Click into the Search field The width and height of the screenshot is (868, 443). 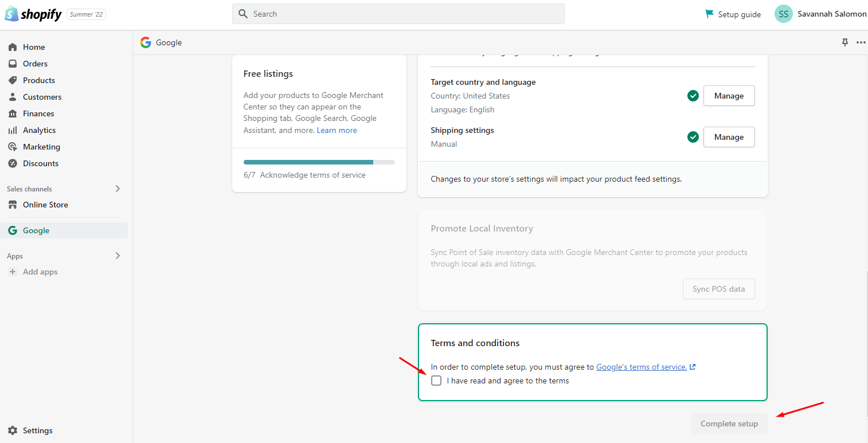click(398, 14)
